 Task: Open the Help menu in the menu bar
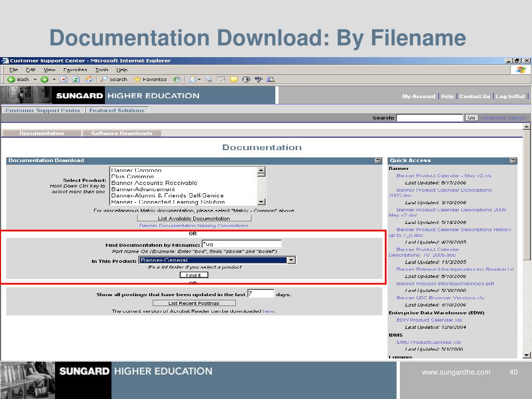[122, 70]
